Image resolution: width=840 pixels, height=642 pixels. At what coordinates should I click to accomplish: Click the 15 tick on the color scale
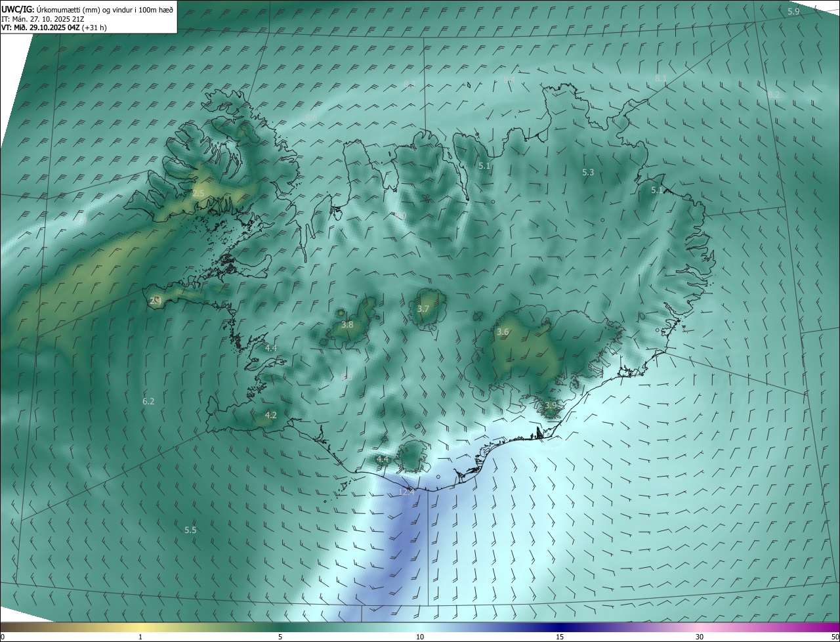[560, 637]
